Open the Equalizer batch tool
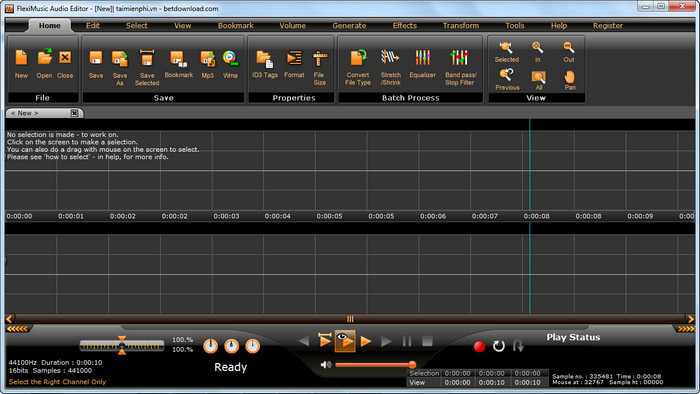700x394 pixels. coord(422,58)
